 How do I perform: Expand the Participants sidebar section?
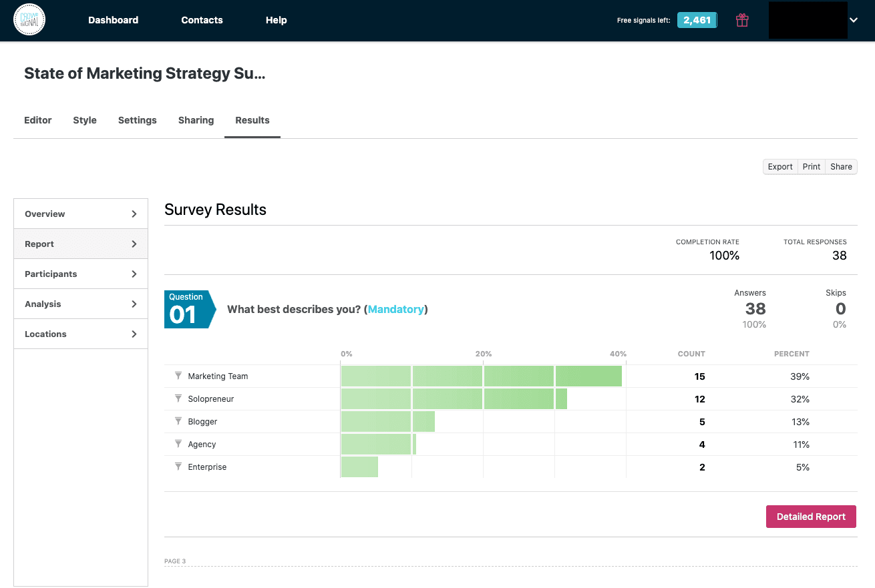coord(81,274)
